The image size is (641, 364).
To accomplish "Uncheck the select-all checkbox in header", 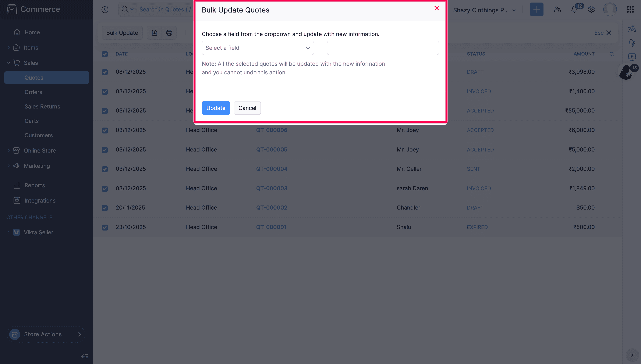I will tap(105, 54).
